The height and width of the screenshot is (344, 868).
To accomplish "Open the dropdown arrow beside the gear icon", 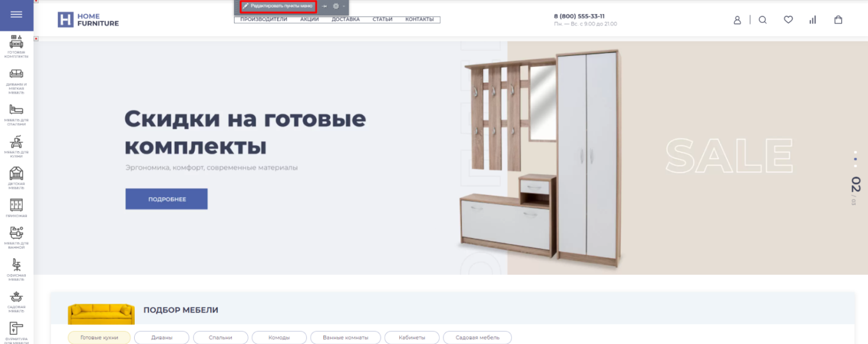I will pyautogui.click(x=344, y=6).
